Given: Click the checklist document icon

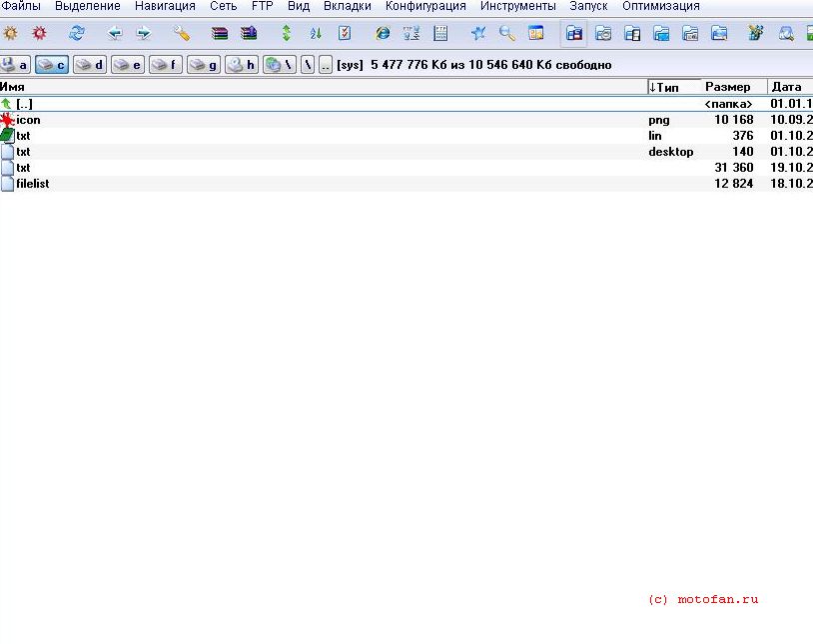Looking at the screenshot, I should click(345, 34).
